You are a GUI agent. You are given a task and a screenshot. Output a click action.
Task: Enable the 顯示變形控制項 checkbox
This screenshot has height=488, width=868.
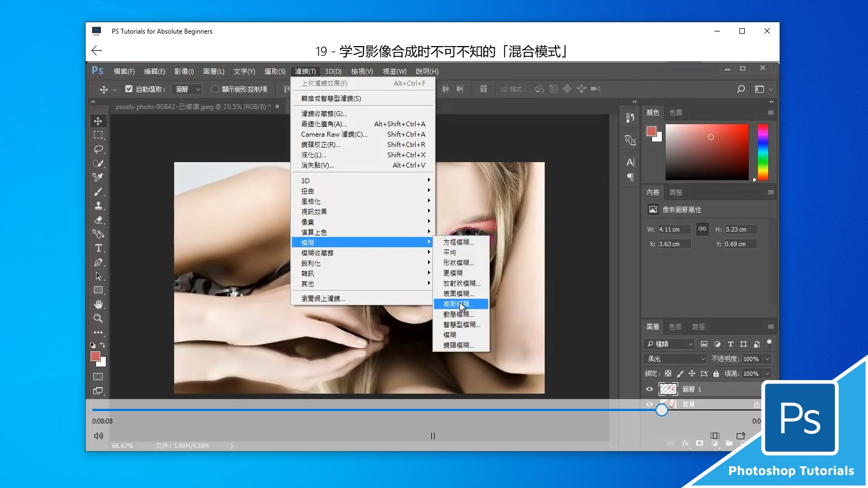click(x=215, y=89)
